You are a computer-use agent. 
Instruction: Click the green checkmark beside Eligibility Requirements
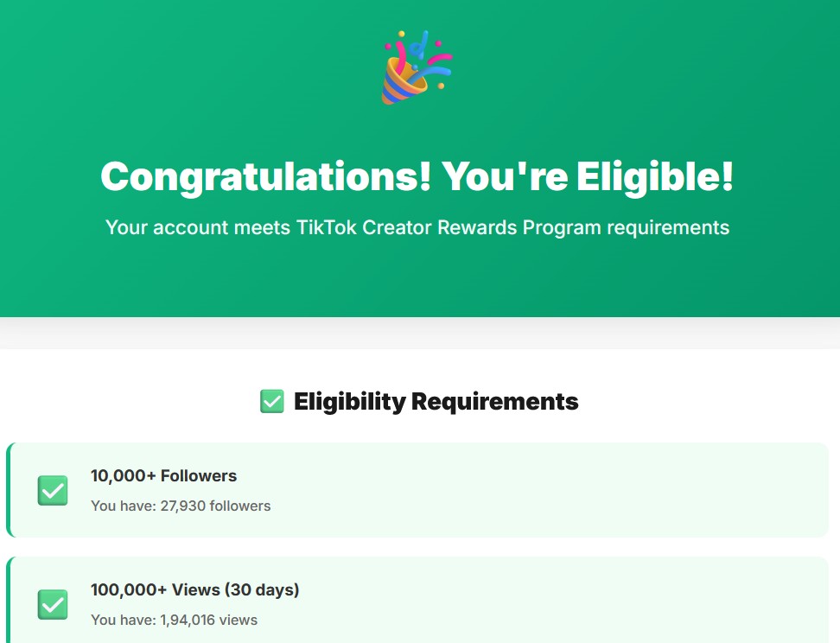(x=272, y=401)
